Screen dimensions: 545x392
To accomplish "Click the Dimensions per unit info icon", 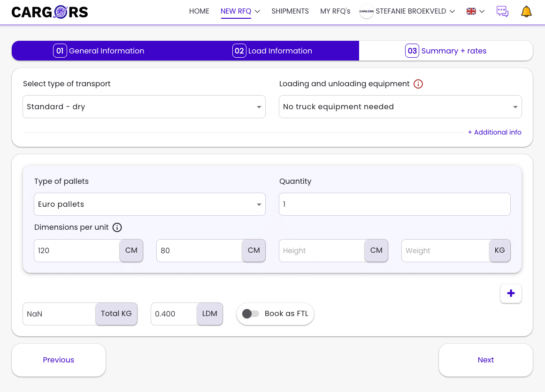I will coord(117,227).
